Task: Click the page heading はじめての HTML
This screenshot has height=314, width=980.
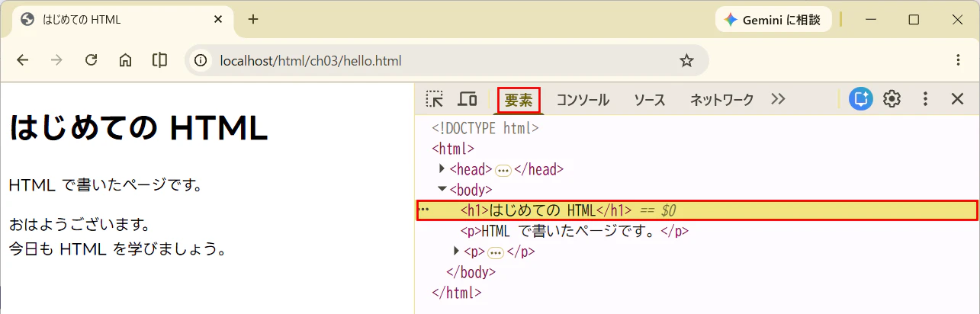Action: pos(139,128)
